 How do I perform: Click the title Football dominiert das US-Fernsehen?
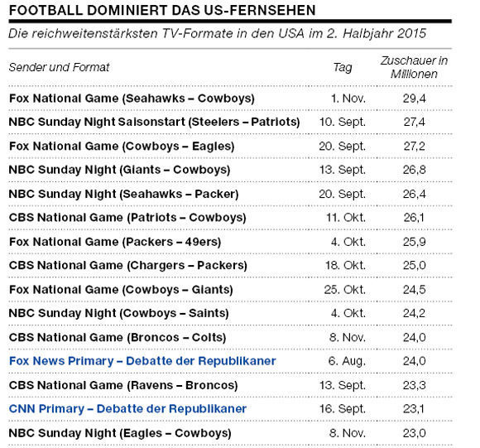pos(162,11)
